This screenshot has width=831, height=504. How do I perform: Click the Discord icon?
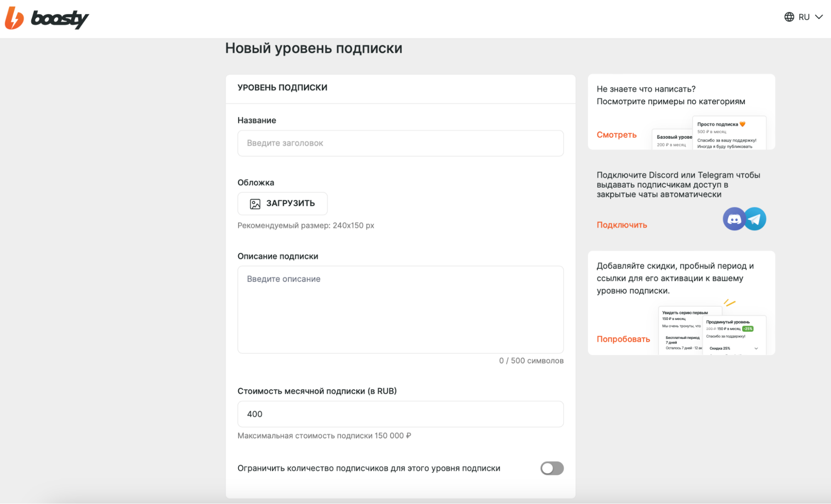pyautogui.click(x=734, y=219)
